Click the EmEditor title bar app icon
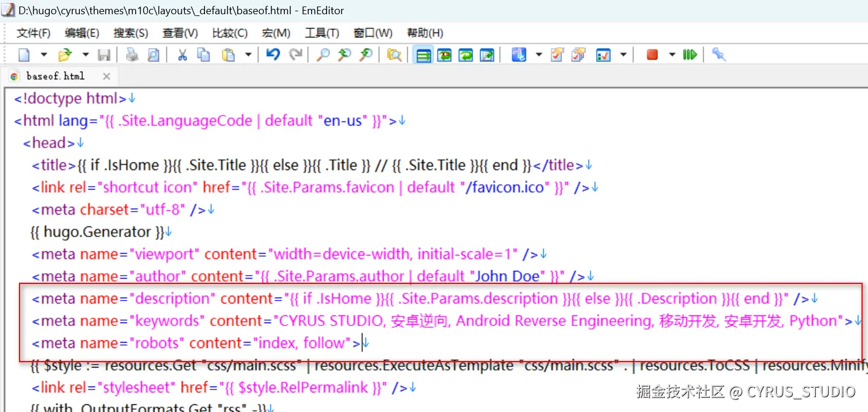This screenshot has height=412, width=868. point(8,10)
